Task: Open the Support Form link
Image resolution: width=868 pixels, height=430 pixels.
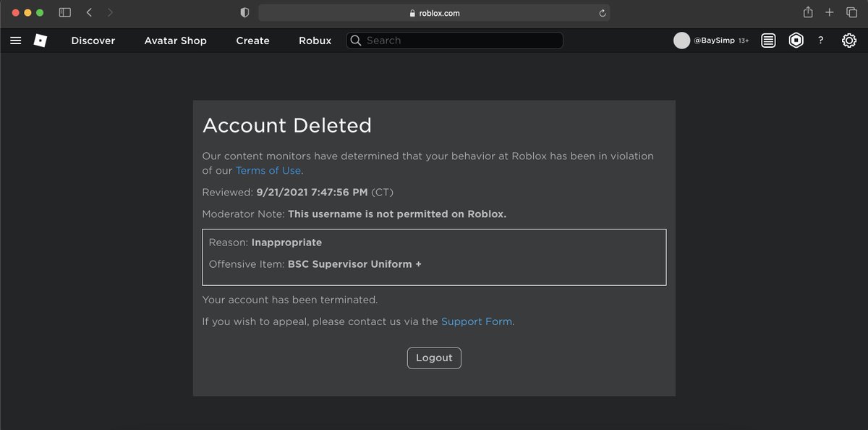Action: click(477, 321)
